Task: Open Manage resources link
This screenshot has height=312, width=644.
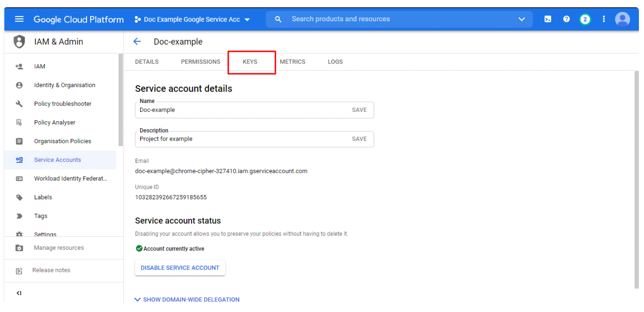Action: tap(59, 248)
